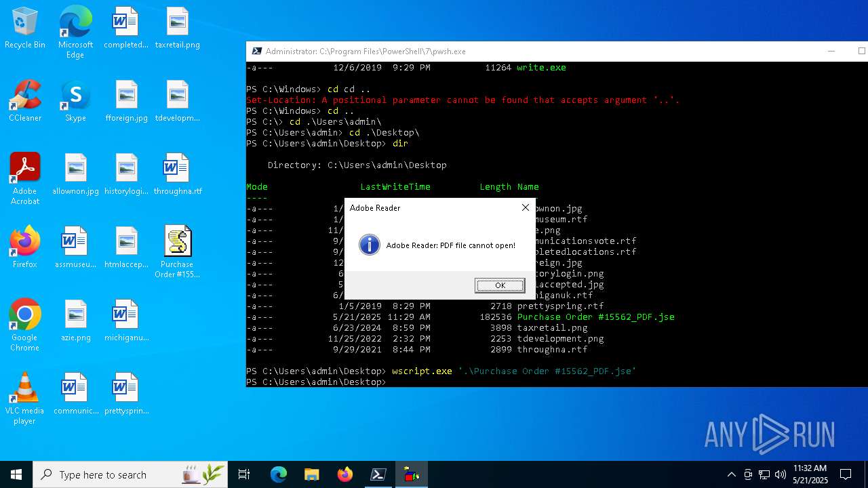Show hidden system tray icons

point(731,474)
